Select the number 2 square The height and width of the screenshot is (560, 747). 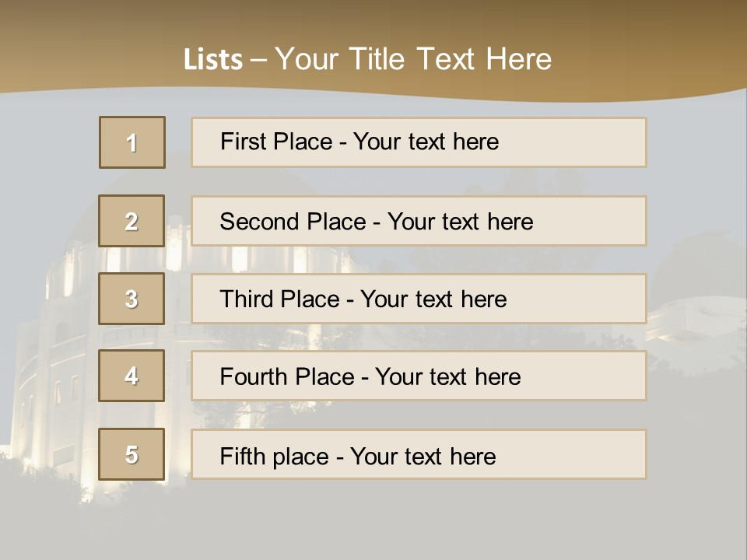pos(132,221)
